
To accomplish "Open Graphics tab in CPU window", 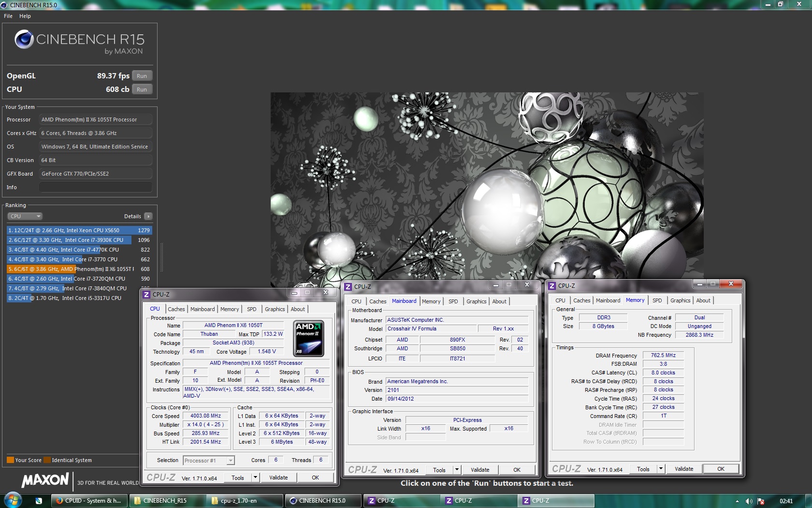I will (275, 309).
